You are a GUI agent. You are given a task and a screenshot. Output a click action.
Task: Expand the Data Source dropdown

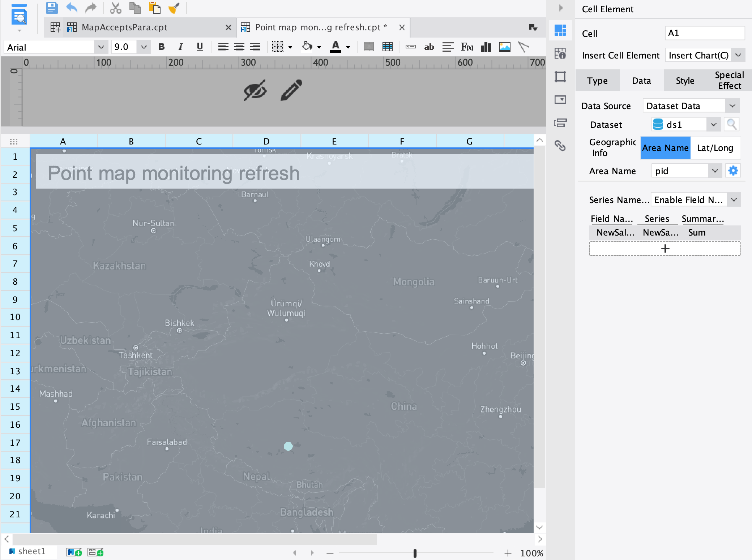[x=732, y=106]
